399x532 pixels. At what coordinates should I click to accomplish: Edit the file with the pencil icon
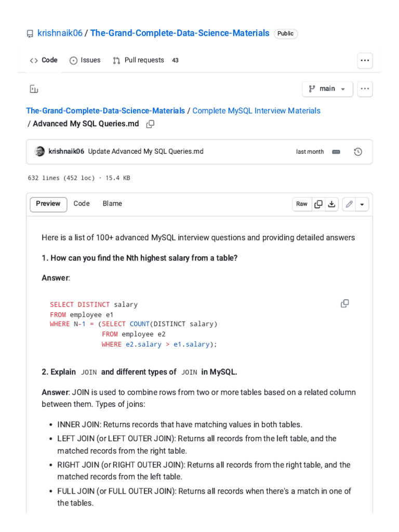point(349,204)
